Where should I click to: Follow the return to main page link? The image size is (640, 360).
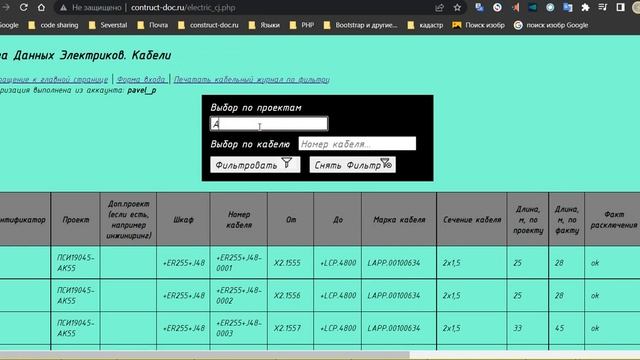pyautogui.click(x=54, y=79)
